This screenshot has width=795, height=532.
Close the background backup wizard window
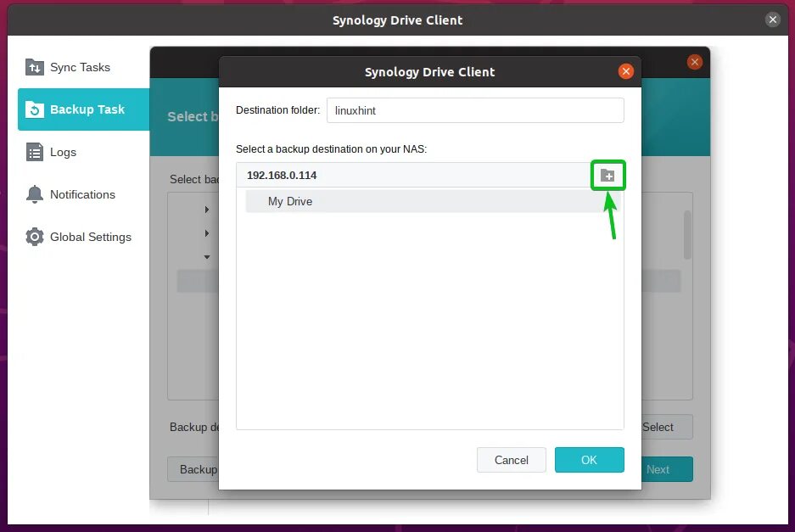[x=695, y=63]
